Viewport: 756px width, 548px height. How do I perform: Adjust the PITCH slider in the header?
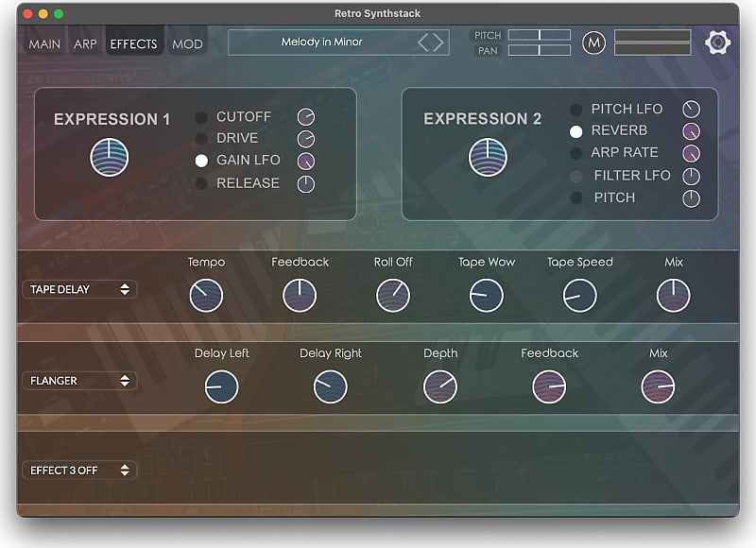click(539, 36)
